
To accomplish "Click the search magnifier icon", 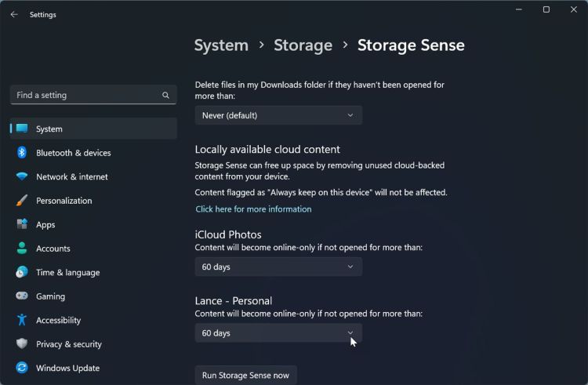I will coord(165,95).
